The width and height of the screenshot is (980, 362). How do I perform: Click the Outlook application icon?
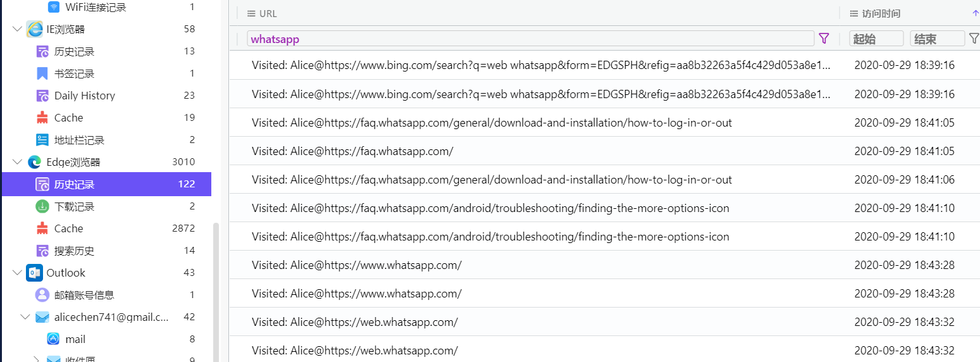click(34, 273)
